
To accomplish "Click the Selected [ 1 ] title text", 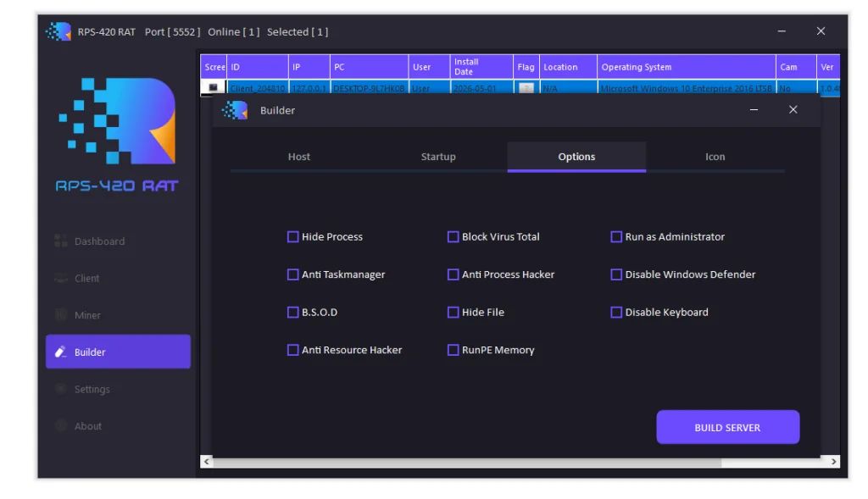I will [298, 32].
